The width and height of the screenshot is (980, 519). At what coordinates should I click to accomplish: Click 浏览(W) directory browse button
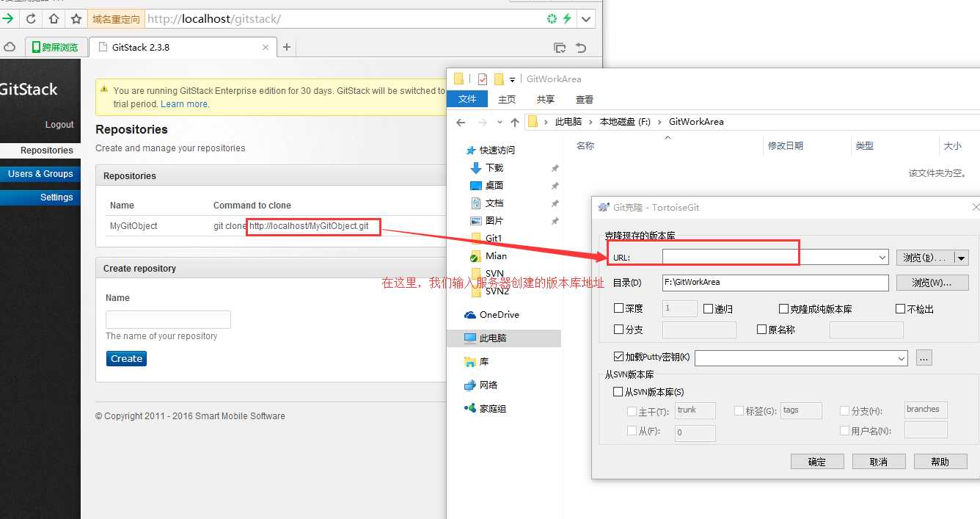[932, 283]
